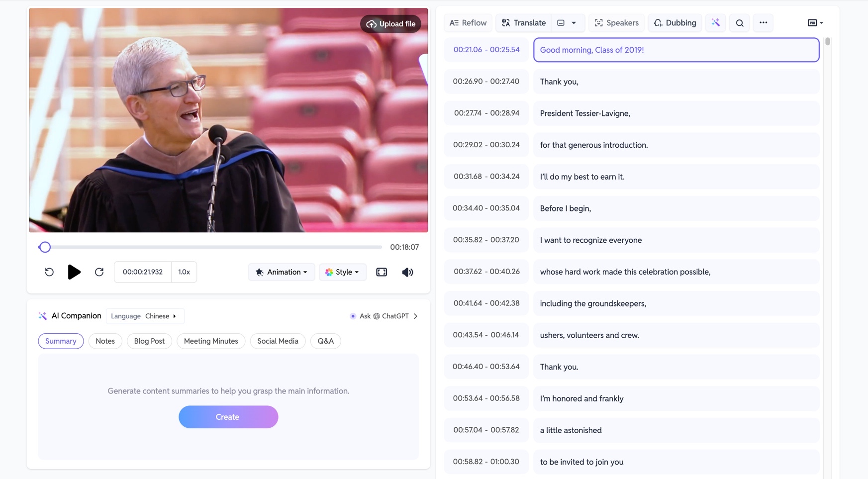Select the 'Before I begin,' transcript line
This screenshot has height=479, width=868.
click(676, 208)
